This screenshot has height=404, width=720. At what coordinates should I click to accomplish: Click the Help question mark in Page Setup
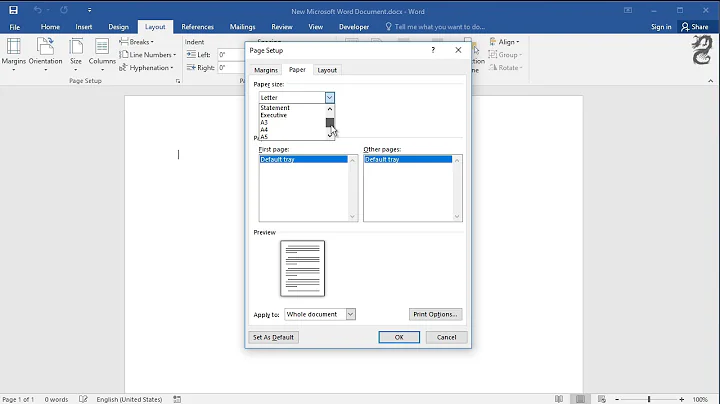point(433,50)
